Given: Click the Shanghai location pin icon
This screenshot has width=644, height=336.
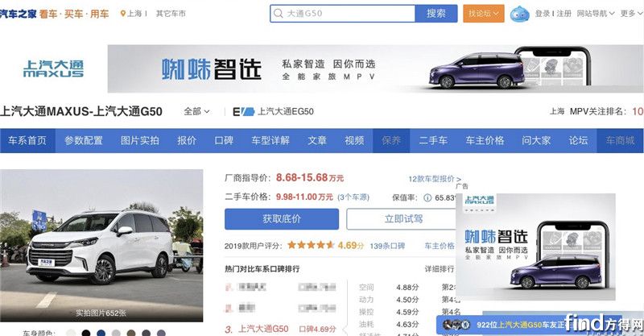Looking at the screenshot, I should (x=123, y=14).
